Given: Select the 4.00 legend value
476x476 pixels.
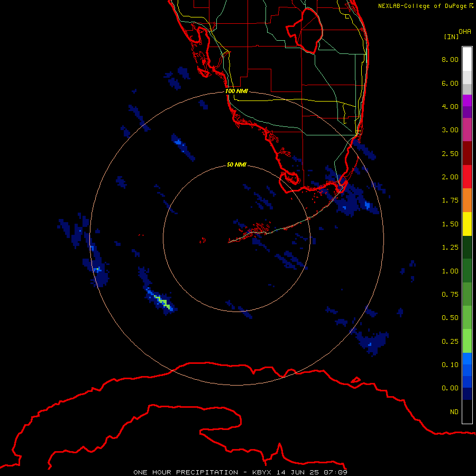Looking at the screenshot, I should pyautogui.click(x=450, y=106).
